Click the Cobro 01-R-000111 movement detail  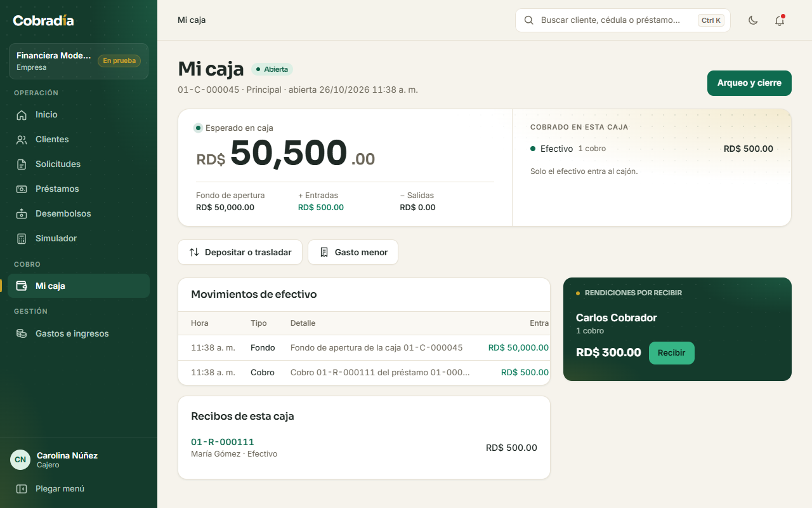pyautogui.click(x=380, y=373)
